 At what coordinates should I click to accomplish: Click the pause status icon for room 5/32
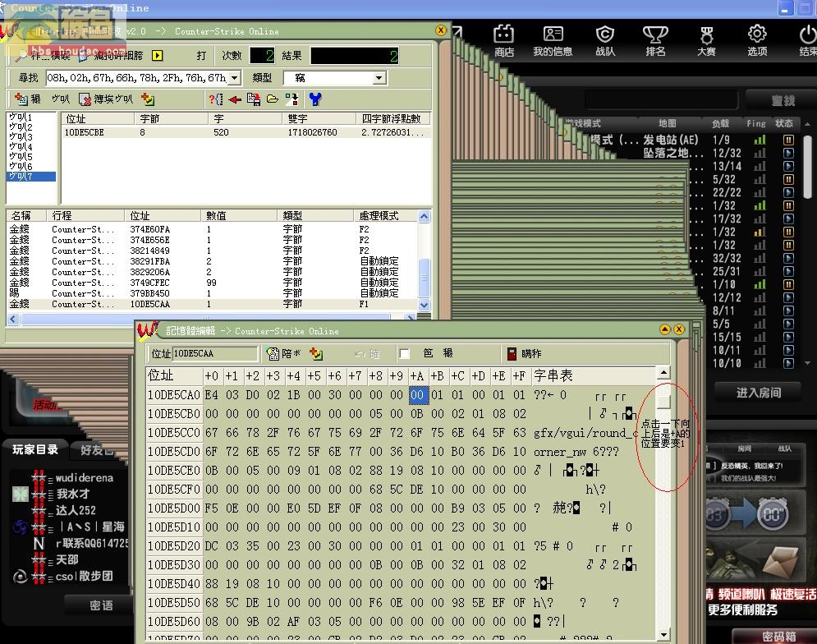pos(788,179)
